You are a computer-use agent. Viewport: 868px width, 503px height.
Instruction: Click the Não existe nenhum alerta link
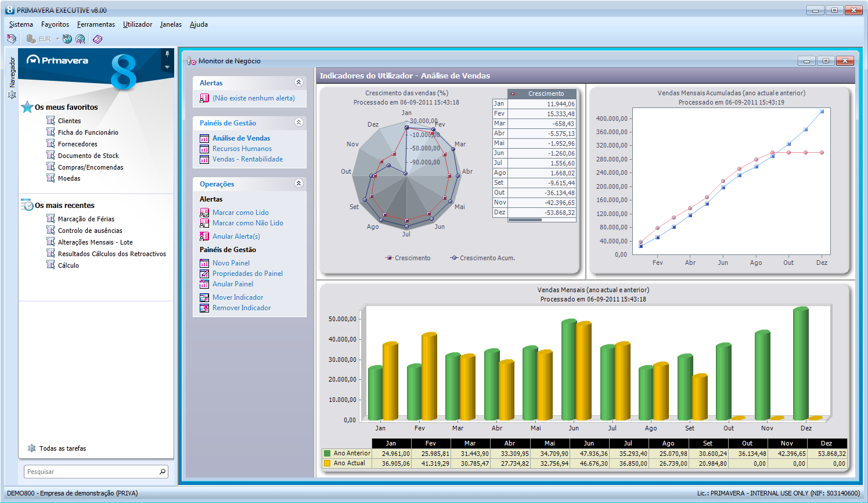pos(254,98)
